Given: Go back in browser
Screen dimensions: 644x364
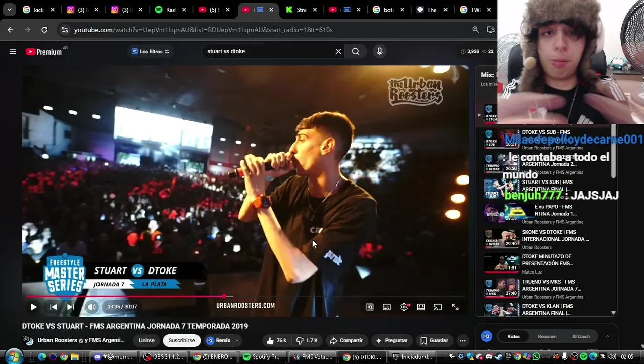Looking at the screenshot, I should [10, 30].
